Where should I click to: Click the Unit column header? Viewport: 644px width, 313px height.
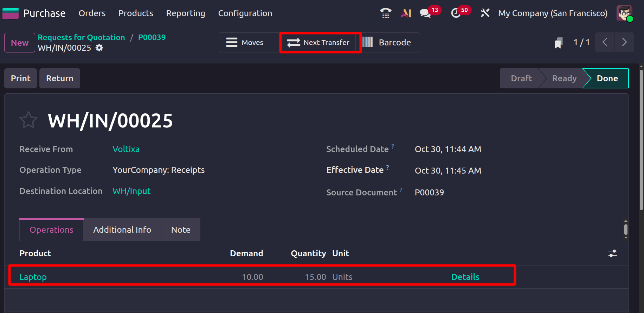341,253
